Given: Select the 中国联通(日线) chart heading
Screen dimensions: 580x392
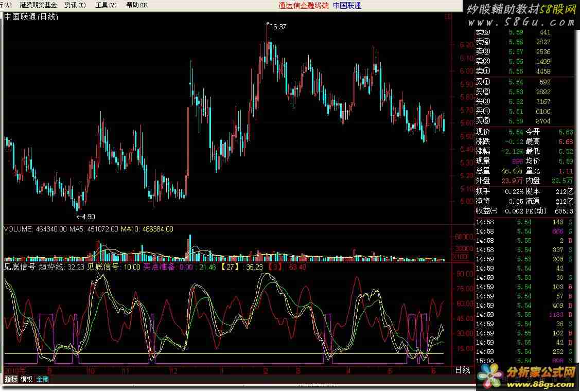Looking at the screenshot, I should (x=31, y=17).
